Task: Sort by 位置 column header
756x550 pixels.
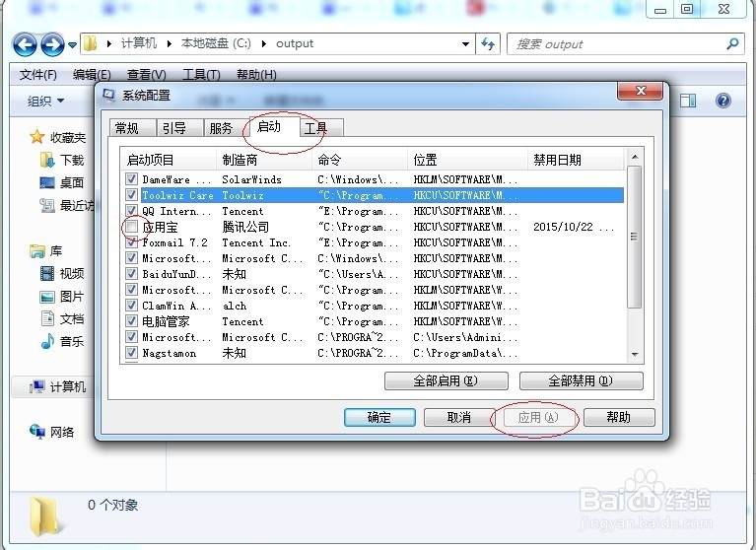Action: pyautogui.click(x=467, y=160)
